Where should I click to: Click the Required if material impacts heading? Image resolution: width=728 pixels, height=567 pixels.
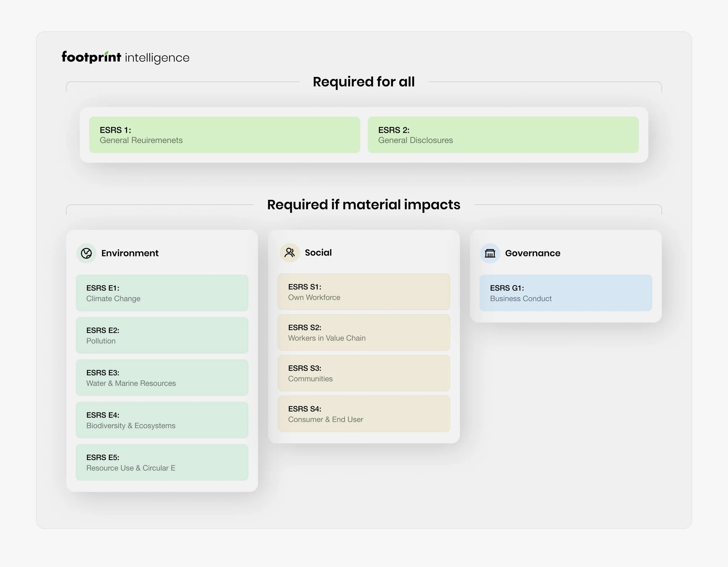[364, 205]
